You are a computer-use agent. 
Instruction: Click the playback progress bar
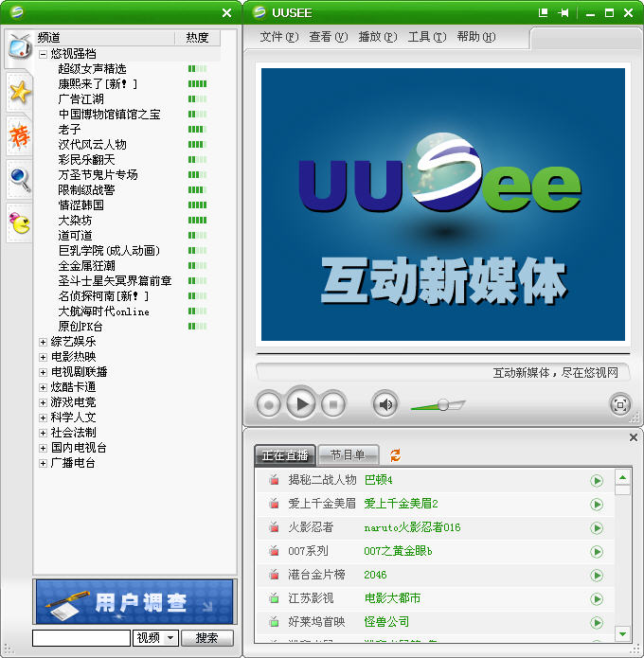443,354
